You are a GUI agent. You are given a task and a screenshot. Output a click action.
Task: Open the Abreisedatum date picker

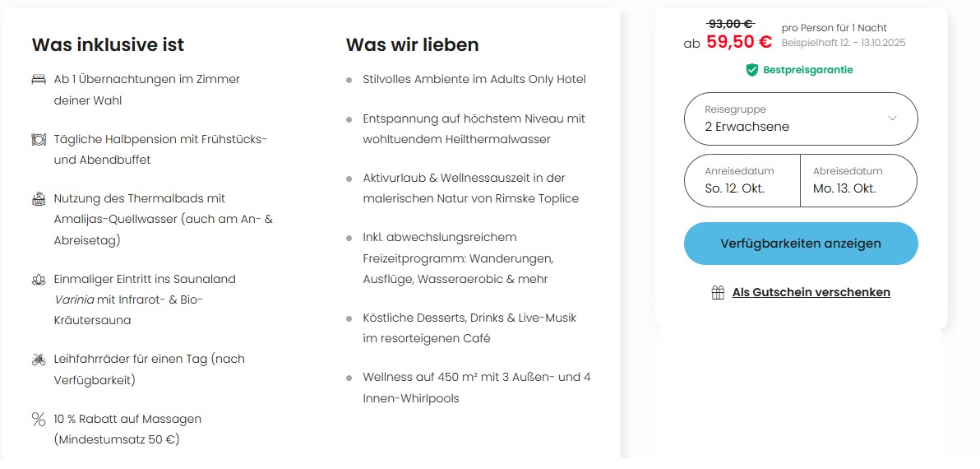(858, 180)
